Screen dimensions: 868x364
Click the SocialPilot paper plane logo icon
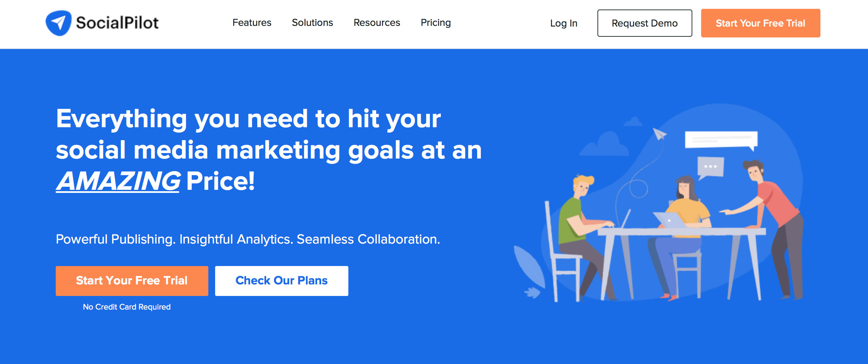(x=58, y=23)
